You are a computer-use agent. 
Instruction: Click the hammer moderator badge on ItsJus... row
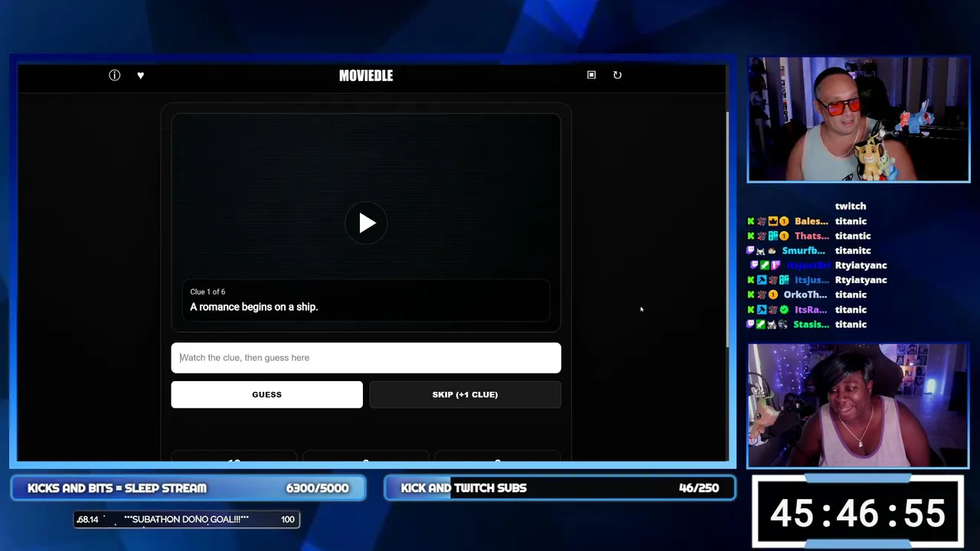[762, 280]
